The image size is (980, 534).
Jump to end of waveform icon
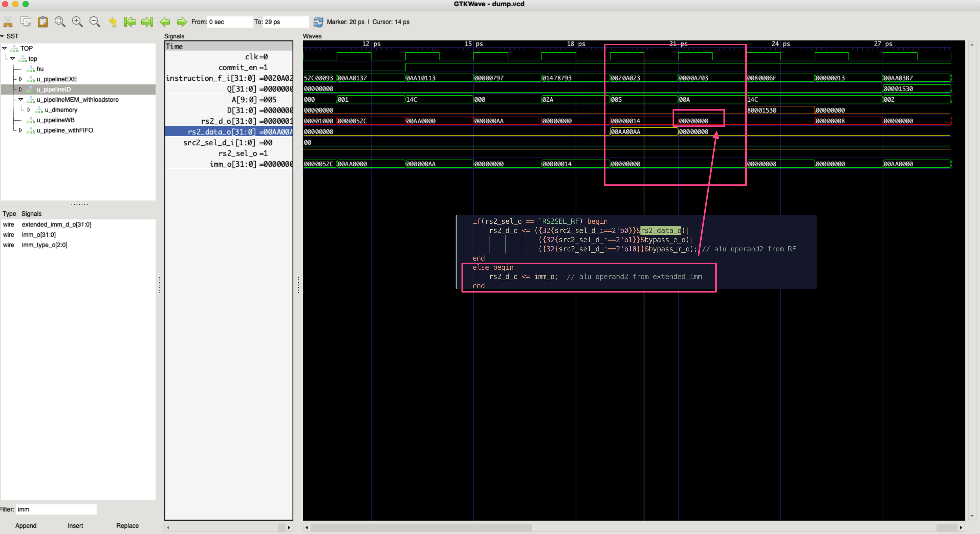point(147,22)
